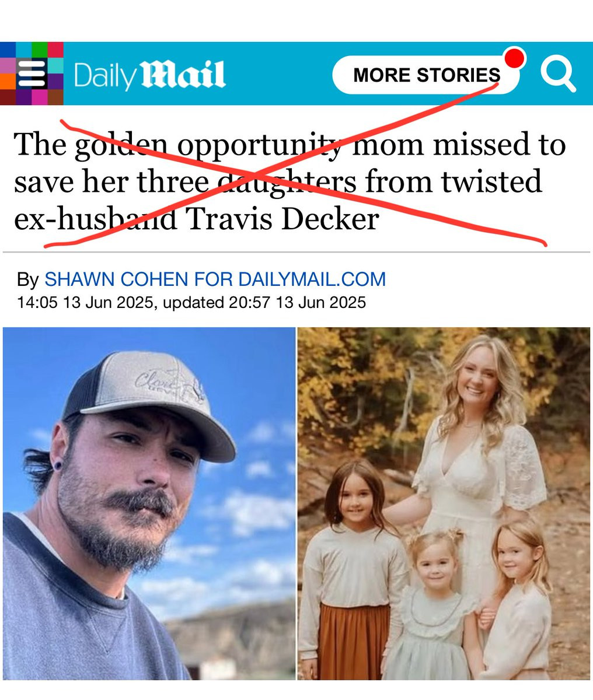Open the MORE STORIES button
The height and width of the screenshot is (700, 593).
tap(426, 75)
